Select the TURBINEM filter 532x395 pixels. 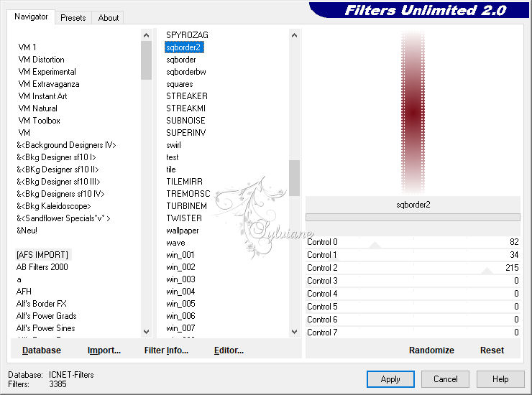(x=186, y=206)
